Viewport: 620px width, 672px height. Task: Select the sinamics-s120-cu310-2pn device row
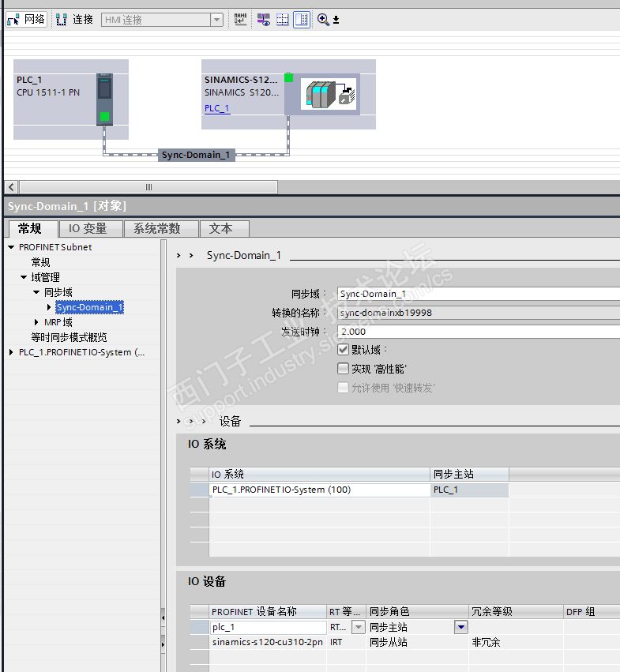pyautogui.click(x=268, y=643)
